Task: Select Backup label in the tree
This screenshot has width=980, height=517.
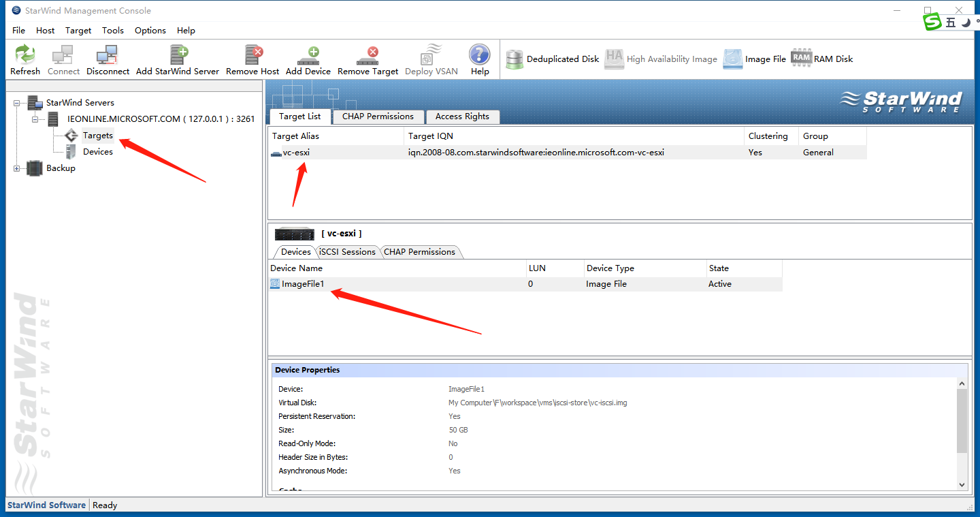Action: (x=61, y=168)
